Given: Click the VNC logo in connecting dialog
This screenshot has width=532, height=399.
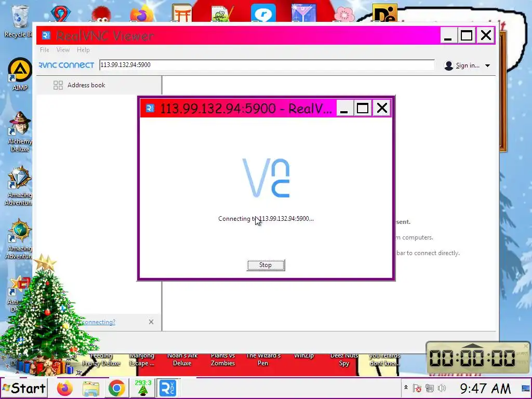Looking at the screenshot, I should [266, 178].
